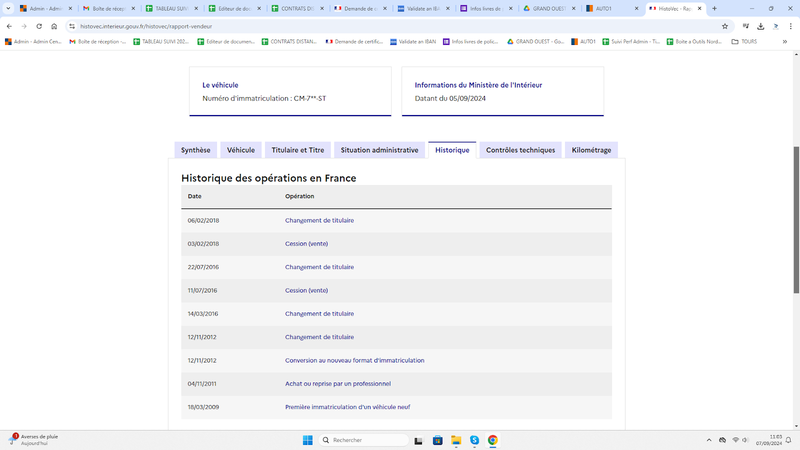Switch to the TABLEAU SUIVI browser tab

point(171,8)
